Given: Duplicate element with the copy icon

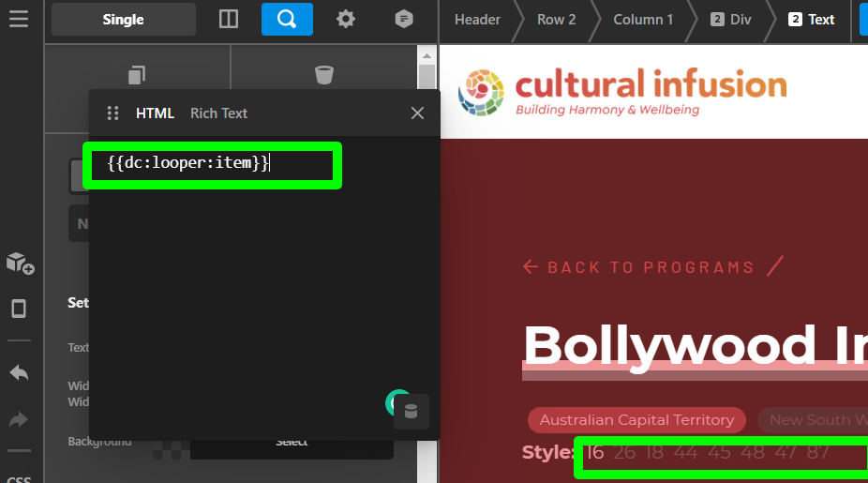Looking at the screenshot, I should click(137, 74).
